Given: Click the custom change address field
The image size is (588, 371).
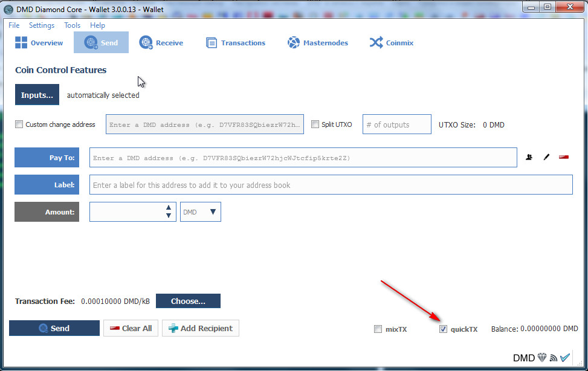Looking at the screenshot, I should point(205,124).
